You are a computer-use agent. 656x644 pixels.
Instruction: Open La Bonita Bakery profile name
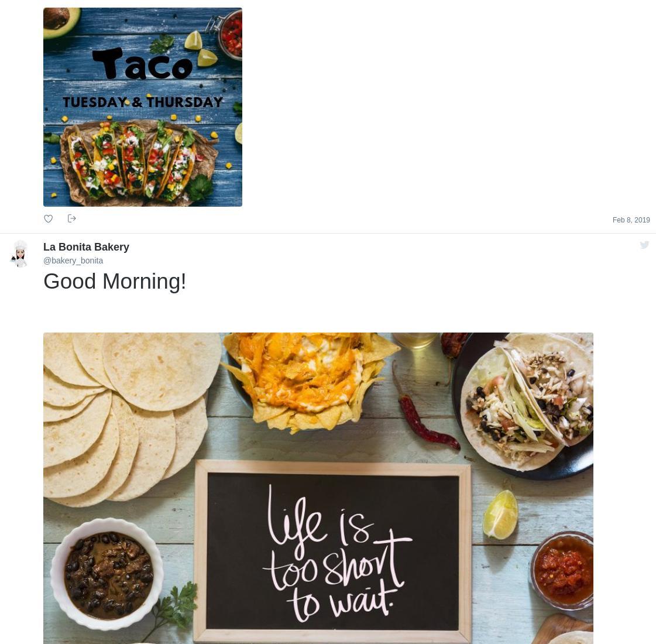86,247
